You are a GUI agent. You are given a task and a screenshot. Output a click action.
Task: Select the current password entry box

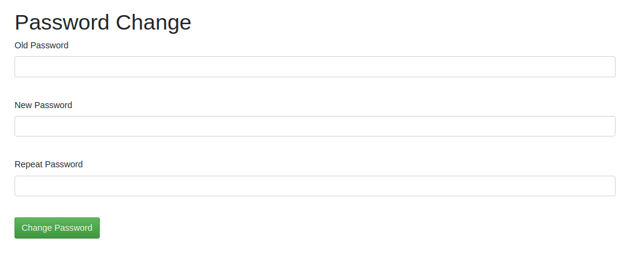[x=315, y=67]
